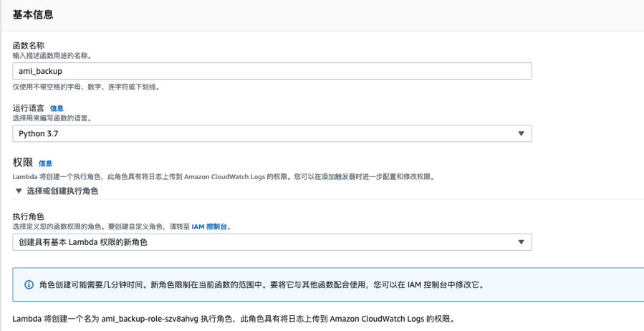Open the 信息 link next to 运行语言
Screen dimensions: 644x331
57,108
